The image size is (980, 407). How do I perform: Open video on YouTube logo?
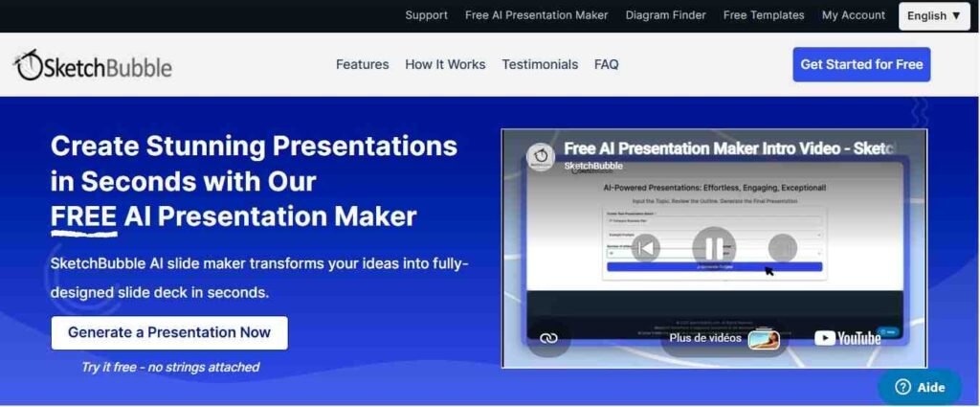click(x=847, y=338)
